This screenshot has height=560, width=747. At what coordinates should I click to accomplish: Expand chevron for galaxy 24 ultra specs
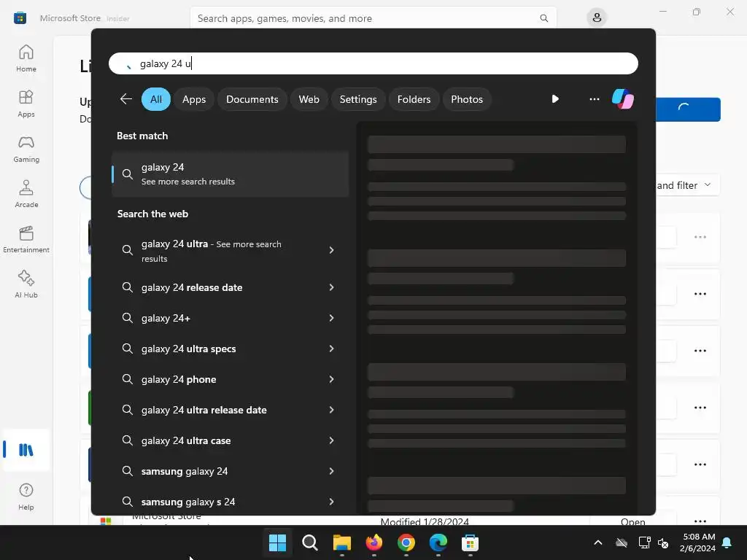pyautogui.click(x=332, y=349)
